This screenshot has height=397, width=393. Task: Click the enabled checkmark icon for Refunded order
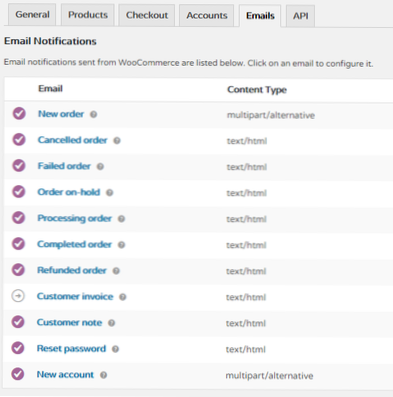tap(18, 270)
